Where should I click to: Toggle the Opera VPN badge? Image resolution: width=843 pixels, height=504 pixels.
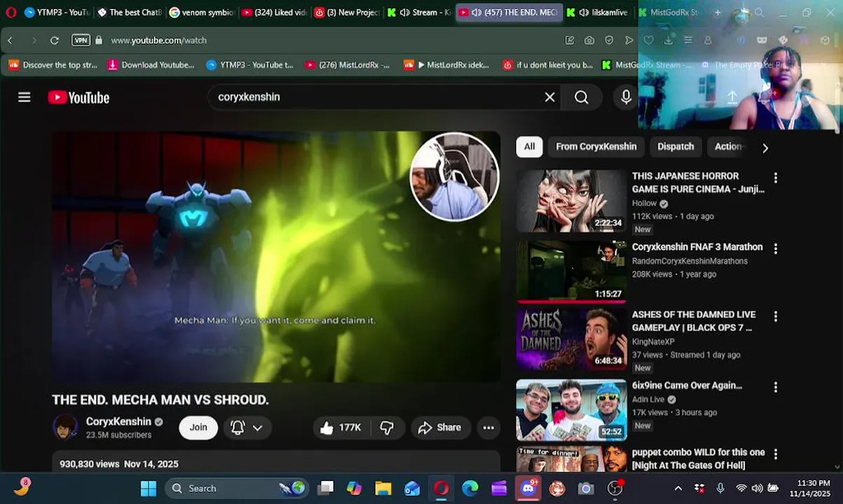click(x=81, y=41)
